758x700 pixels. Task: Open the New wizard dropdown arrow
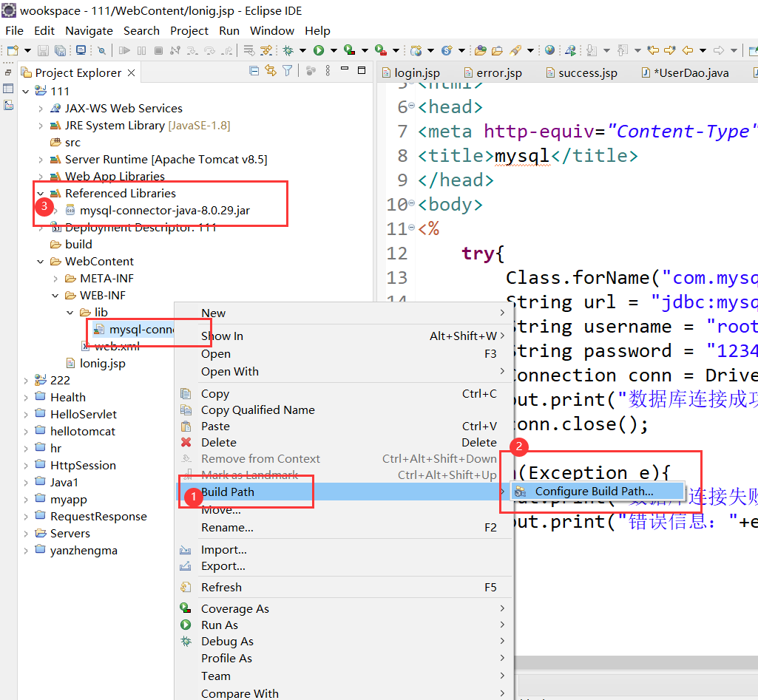[27, 50]
